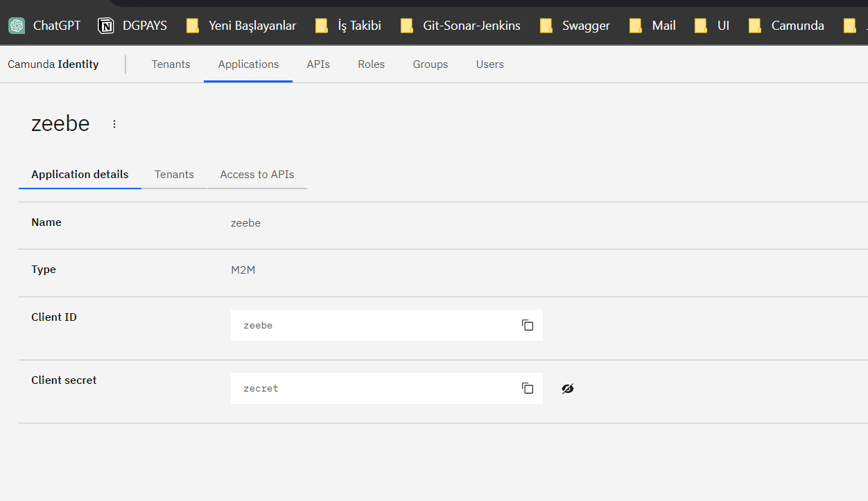Open the zeebe application options menu
The height and width of the screenshot is (501, 868).
[x=114, y=124]
